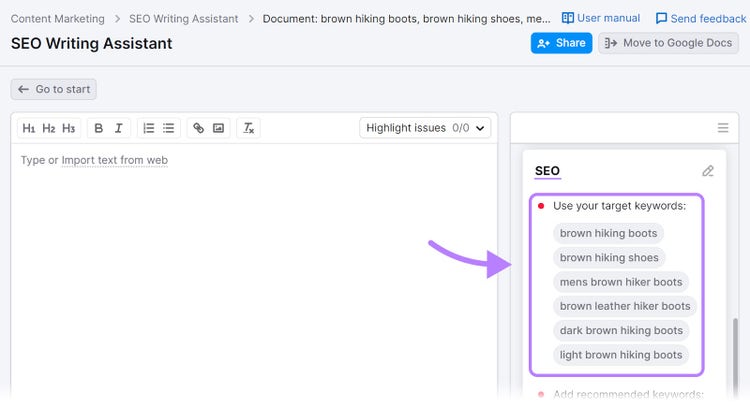
Task: Open the User manual link
Action: [x=601, y=18]
